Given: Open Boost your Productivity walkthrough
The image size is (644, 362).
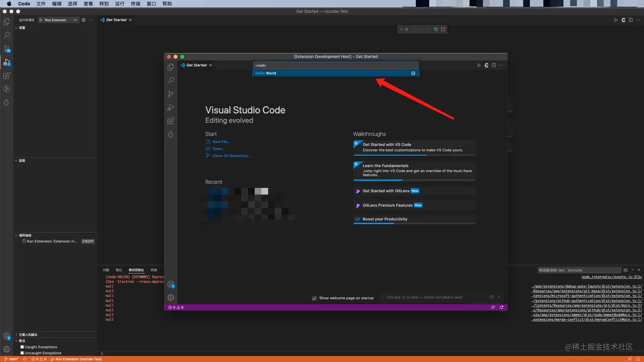Looking at the screenshot, I should tap(414, 219).
